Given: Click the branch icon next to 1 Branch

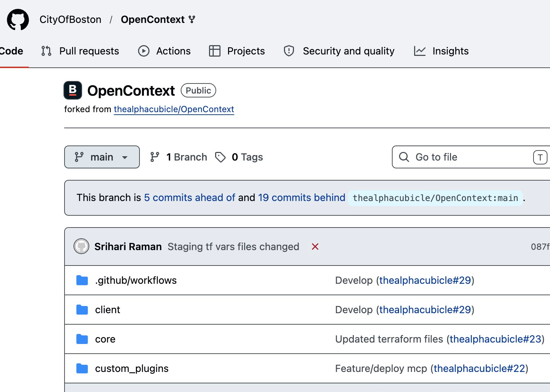Looking at the screenshot, I should [x=155, y=157].
